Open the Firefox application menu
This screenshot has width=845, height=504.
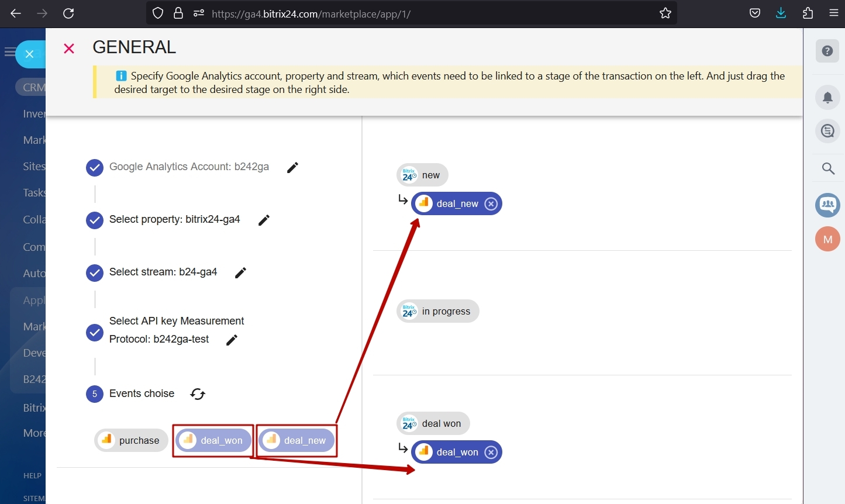pyautogui.click(x=834, y=12)
